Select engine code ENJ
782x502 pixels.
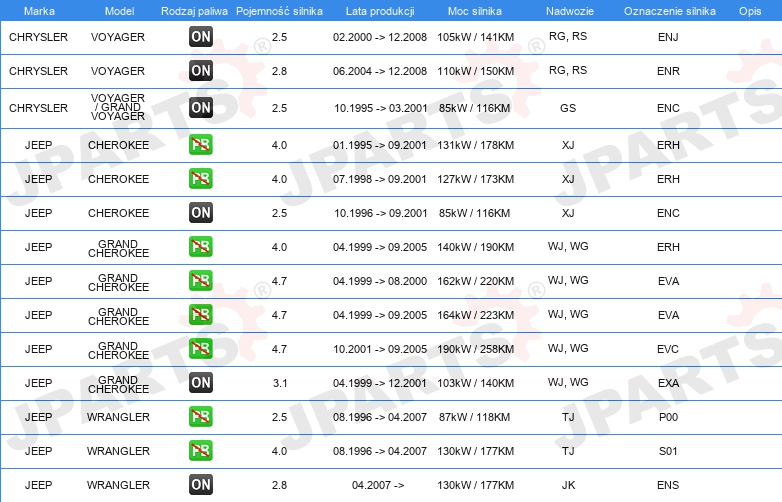coord(668,37)
